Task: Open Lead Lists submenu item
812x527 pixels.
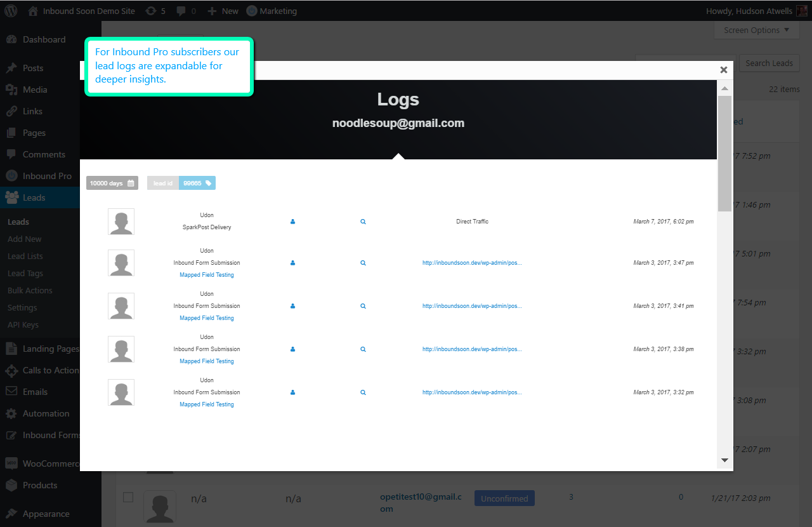Action: [x=25, y=256]
